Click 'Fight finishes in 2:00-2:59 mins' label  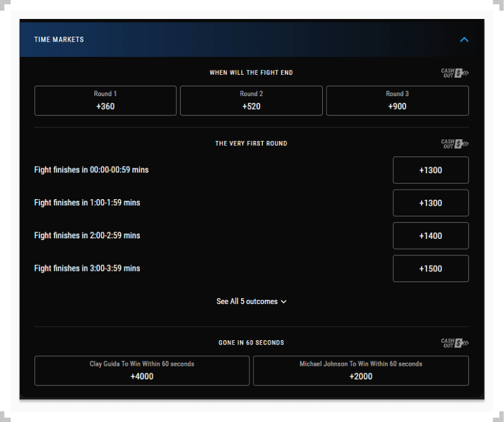tap(87, 235)
